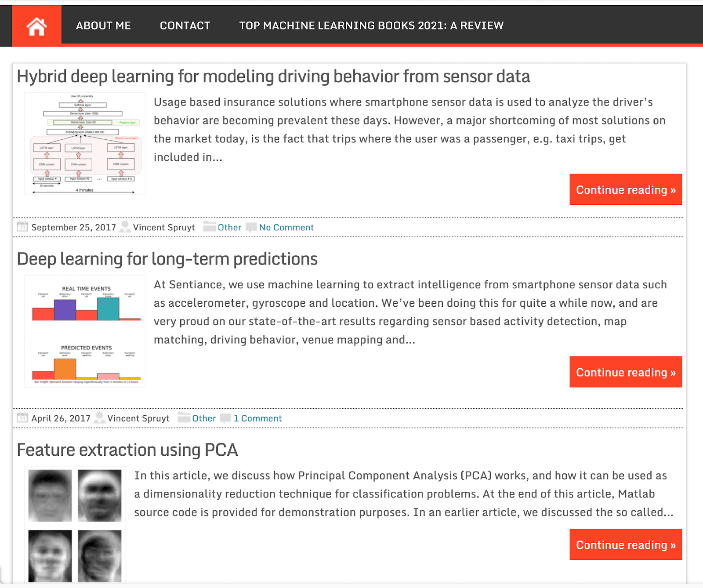Open the Real Time Events chart thumbnail
The width and height of the screenshot is (703, 588).
[x=84, y=331]
